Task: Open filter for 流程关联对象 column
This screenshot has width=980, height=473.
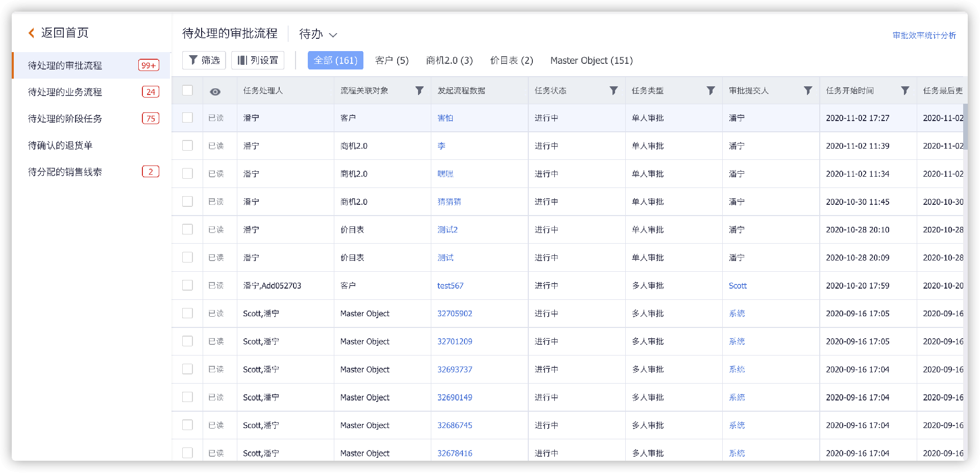Action: coord(419,90)
